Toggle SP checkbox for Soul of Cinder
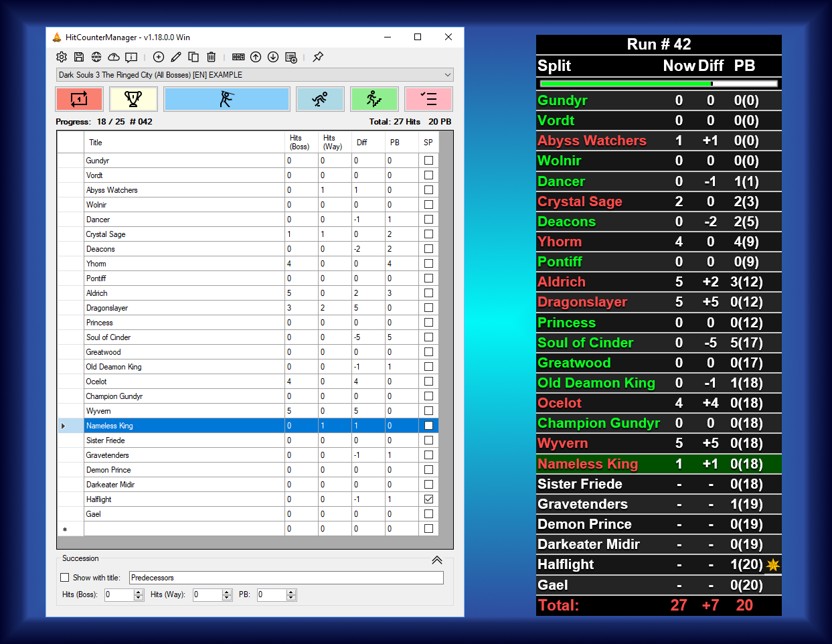Screen dimensions: 832x644 tap(428, 337)
